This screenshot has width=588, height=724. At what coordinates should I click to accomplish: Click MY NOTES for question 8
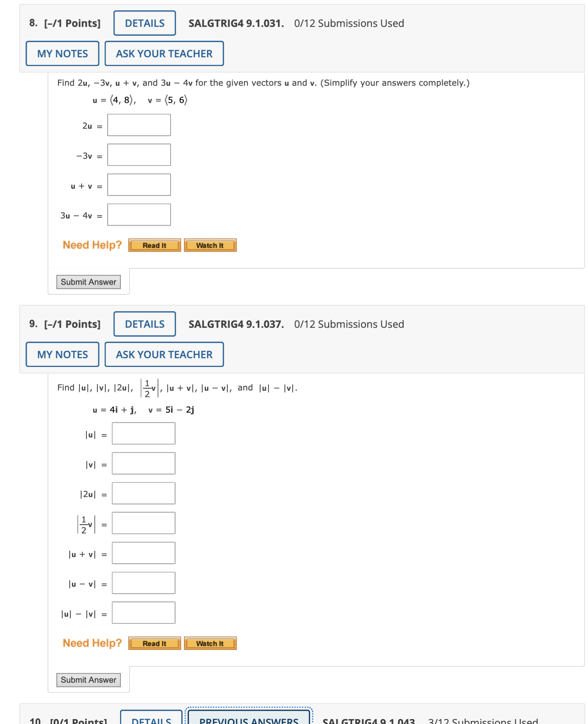click(62, 53)
